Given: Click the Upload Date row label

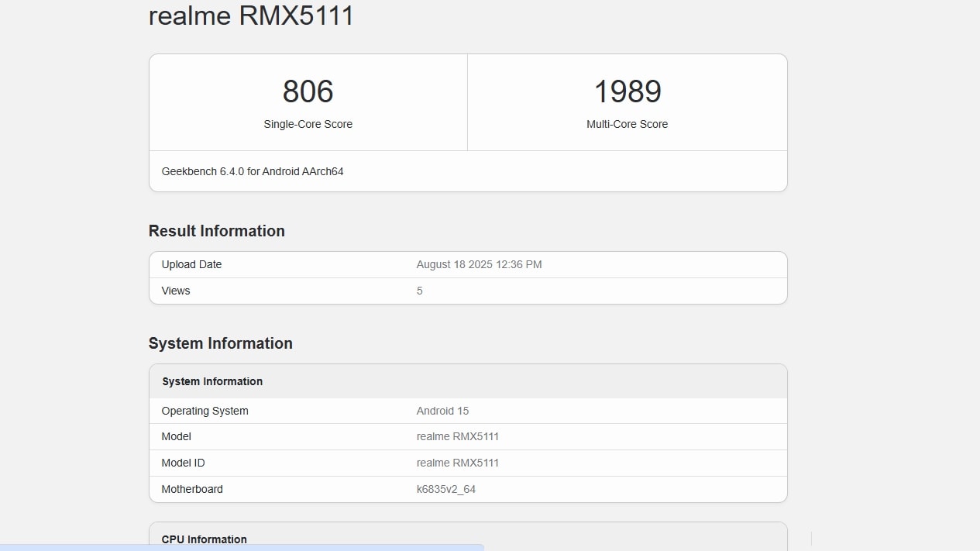Looking at the screenshot, I should tap(191, 264).
